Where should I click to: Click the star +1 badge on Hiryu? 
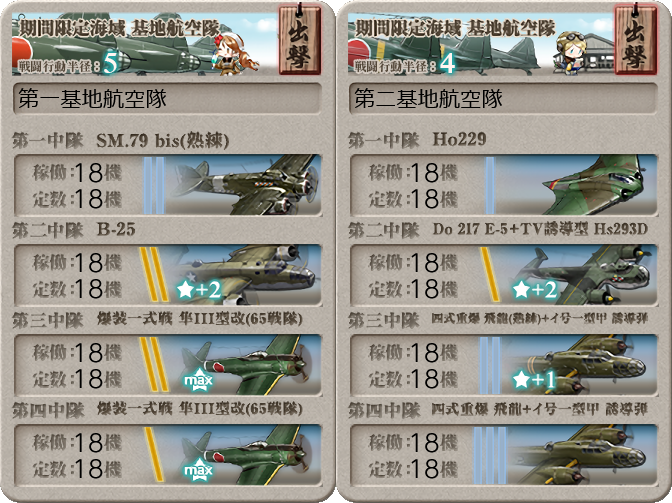pos(534,380)
